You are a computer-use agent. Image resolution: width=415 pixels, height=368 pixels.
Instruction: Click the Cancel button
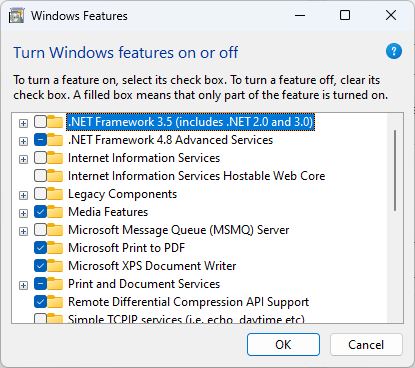tap(366, 345)
